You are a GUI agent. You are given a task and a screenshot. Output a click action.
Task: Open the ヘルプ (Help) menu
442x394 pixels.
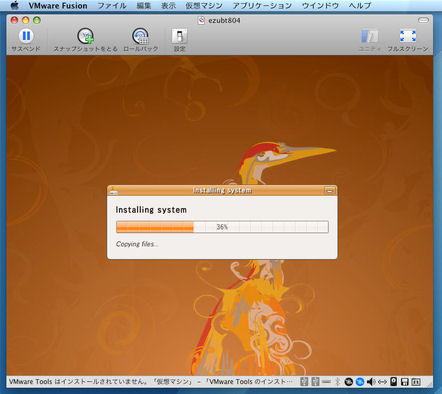[x=360, y=6]
